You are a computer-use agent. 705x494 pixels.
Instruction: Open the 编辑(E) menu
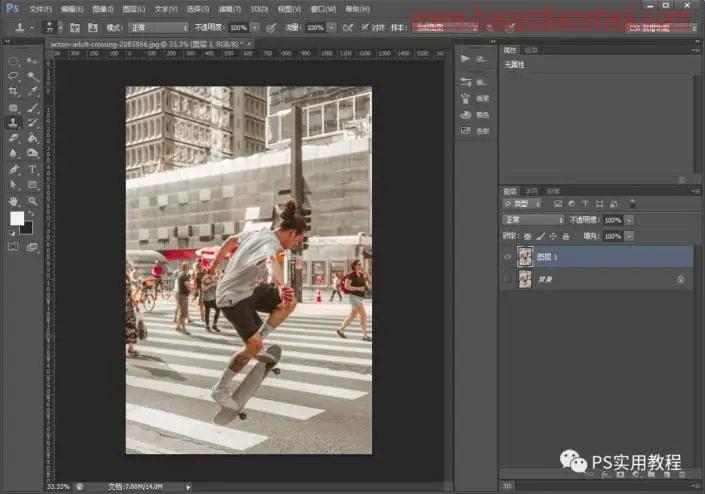[72, 9]
